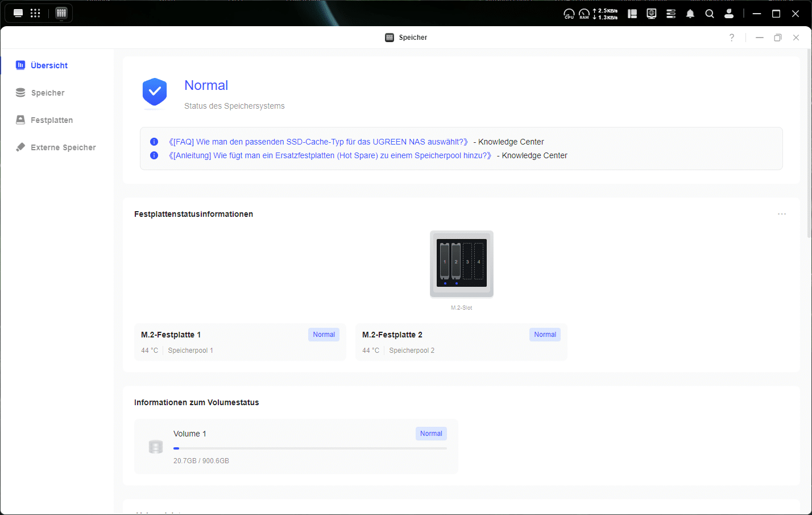Switch to the Speicher sidebar tab
The image size is (812, 515).
pyautogui.click(x=48, y=93)
